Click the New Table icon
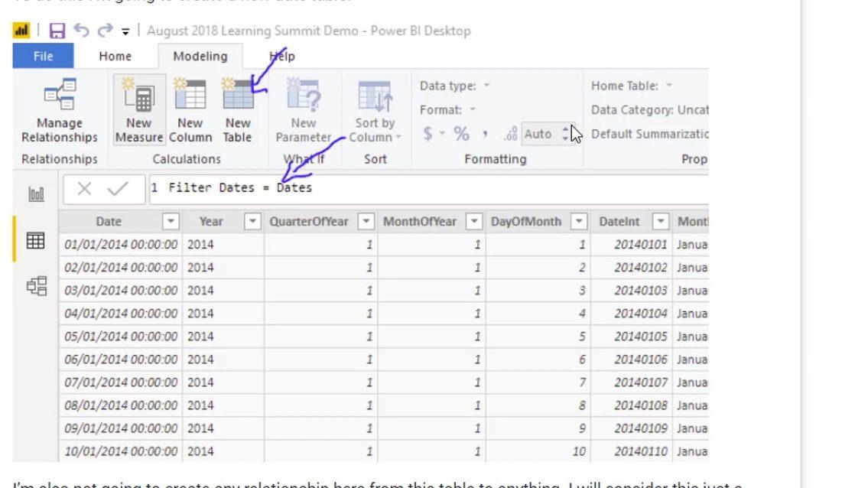 (x=238, y=93)
